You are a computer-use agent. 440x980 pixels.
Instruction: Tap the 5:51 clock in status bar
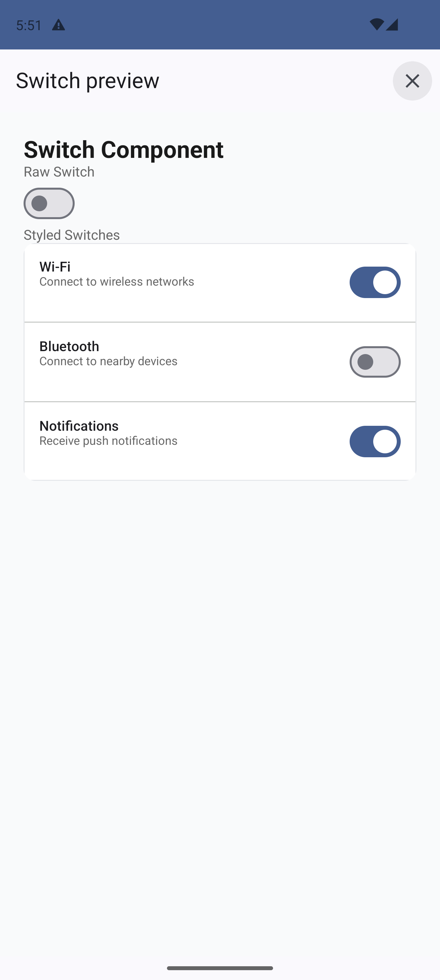click(29, 26)
